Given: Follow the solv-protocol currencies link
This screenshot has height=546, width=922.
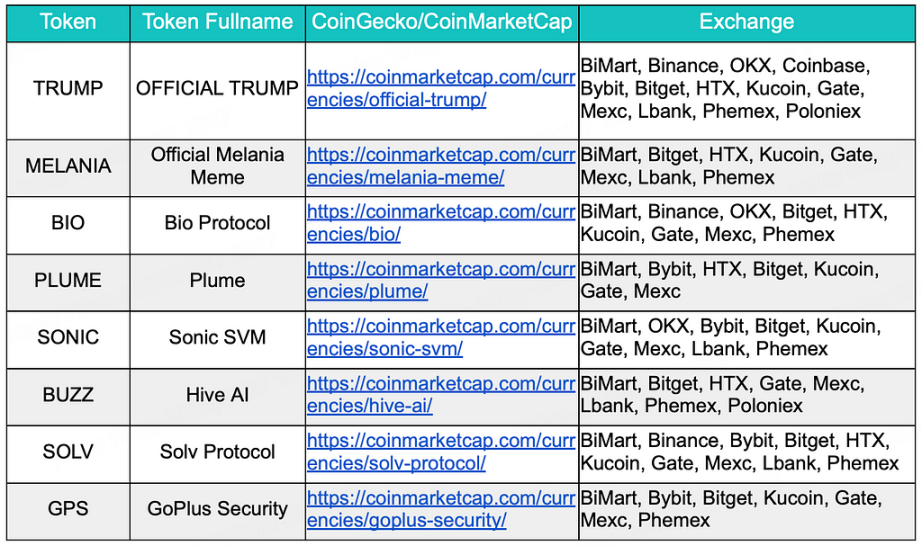Looking at the screenshot, I should coord(441,451).
